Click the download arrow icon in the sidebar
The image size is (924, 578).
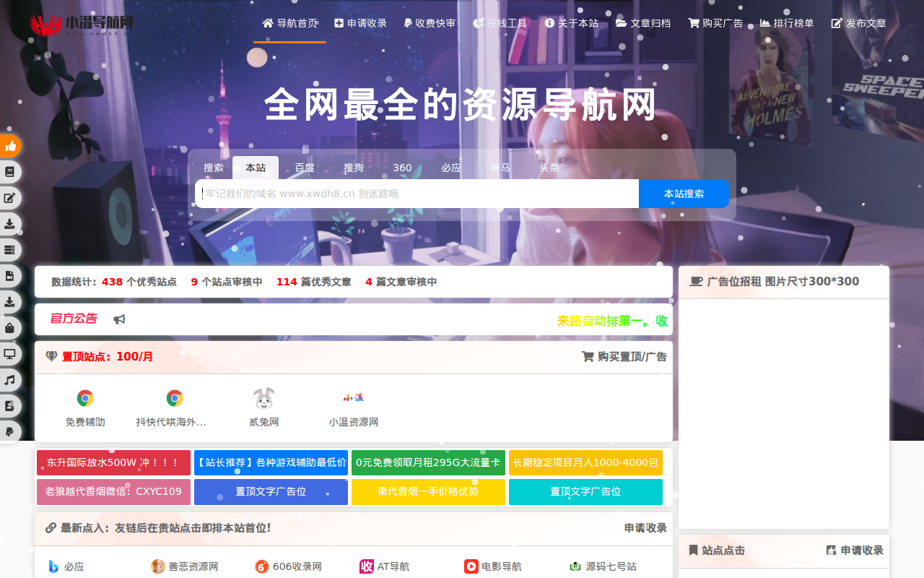[10, 224]
